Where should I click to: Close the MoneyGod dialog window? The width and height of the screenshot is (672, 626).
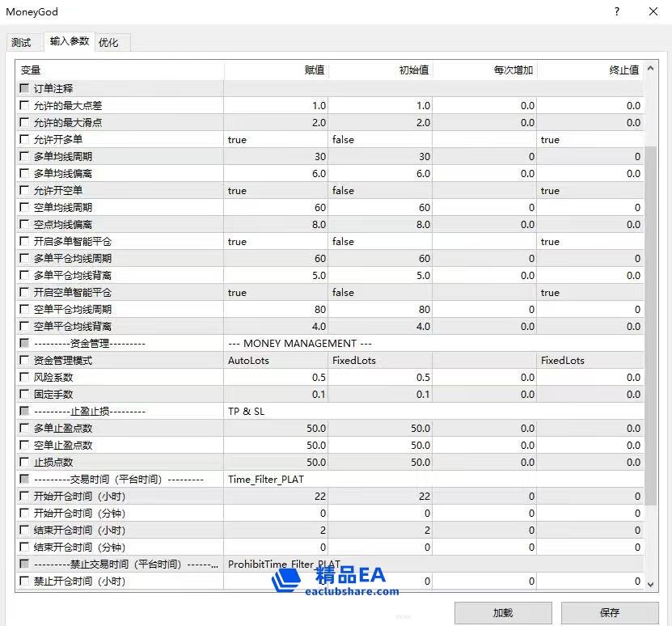(x=653, y=11)
